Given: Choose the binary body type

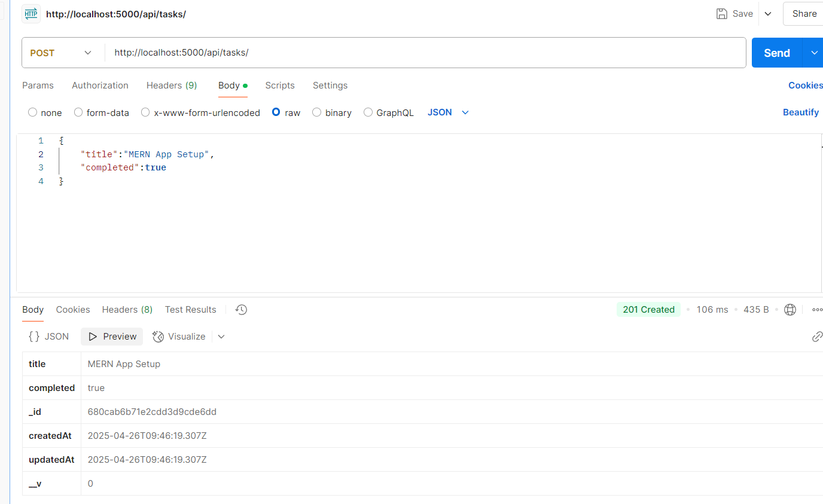Looking at the screenshot, I should pos(316,112).
